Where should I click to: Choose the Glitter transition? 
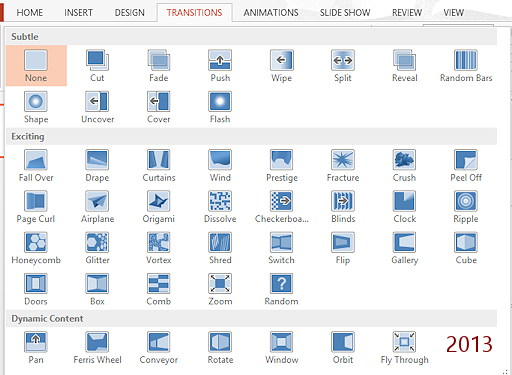click(x=97, y=248)
